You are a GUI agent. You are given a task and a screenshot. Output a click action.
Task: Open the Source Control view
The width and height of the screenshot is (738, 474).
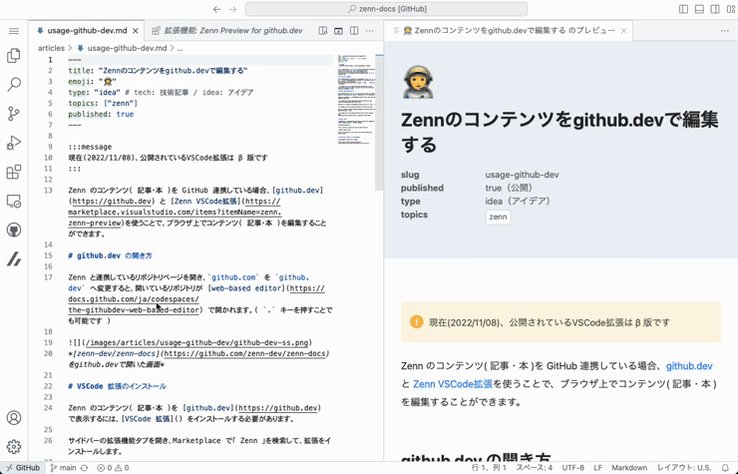click(x=14, y=113)
